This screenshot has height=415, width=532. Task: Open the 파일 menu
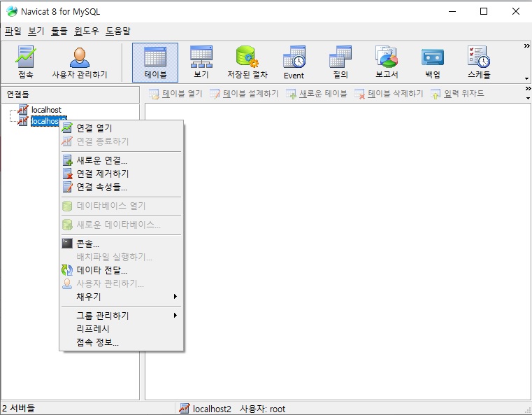click(x=13, y=31)
